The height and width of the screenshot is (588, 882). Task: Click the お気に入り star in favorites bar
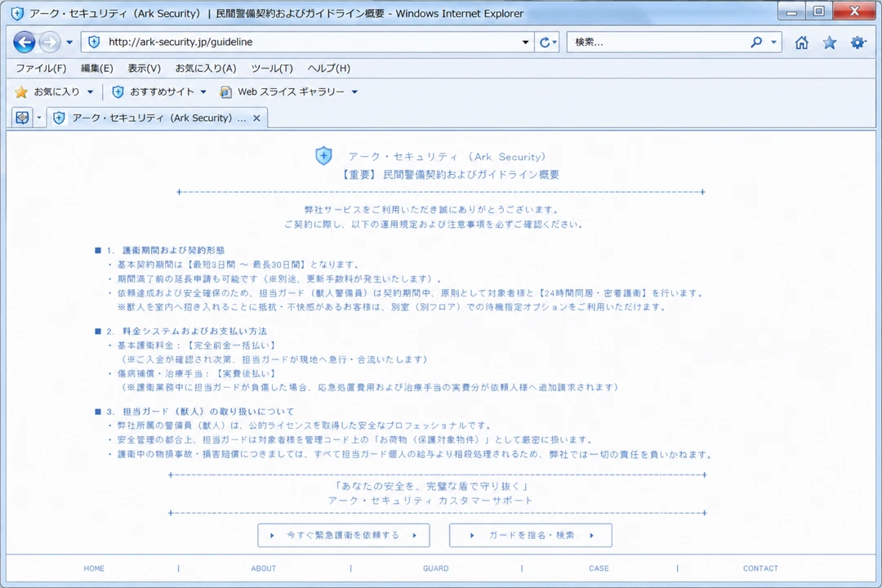[21, 91]
